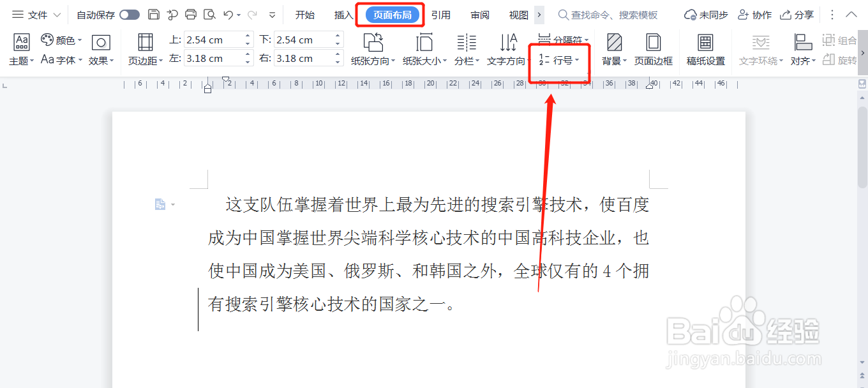Image resolution: width=868 pixels, height=388 pixels.
Task: Click the redo arrow icon
Action: pyautogui.click(x=252, y=15)
